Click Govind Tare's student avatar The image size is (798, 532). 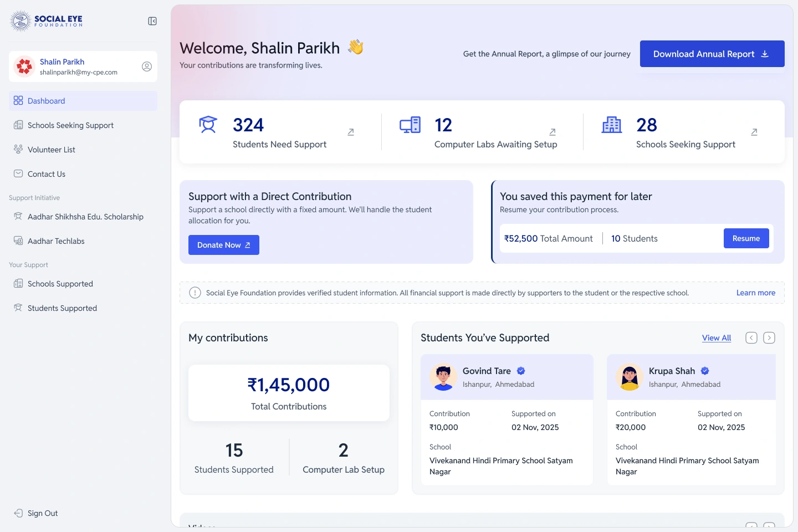point(443,377)
